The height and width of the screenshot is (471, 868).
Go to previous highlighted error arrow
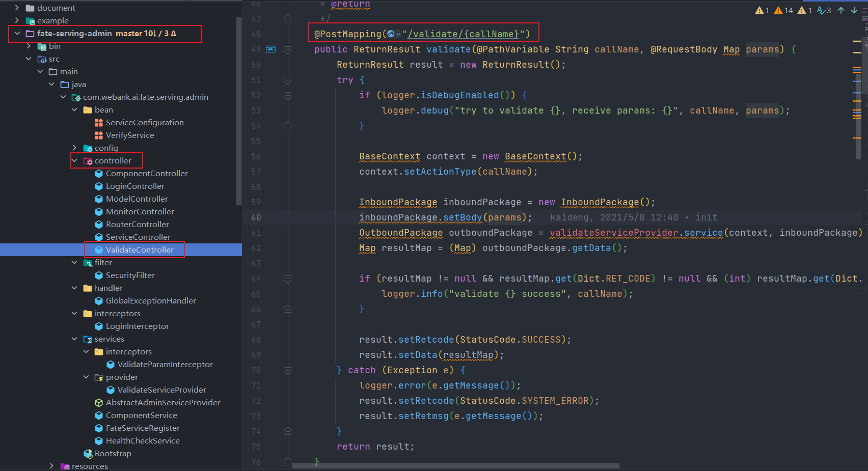coord(841,10)
